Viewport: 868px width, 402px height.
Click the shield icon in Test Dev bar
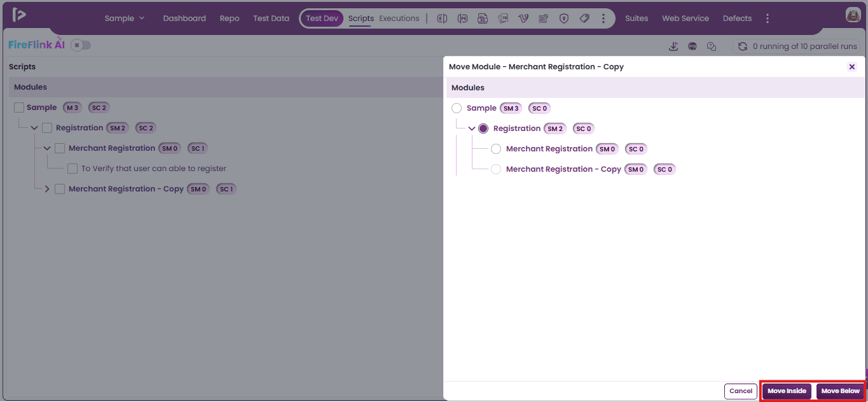pyautogui.click(x=564, y=18)
